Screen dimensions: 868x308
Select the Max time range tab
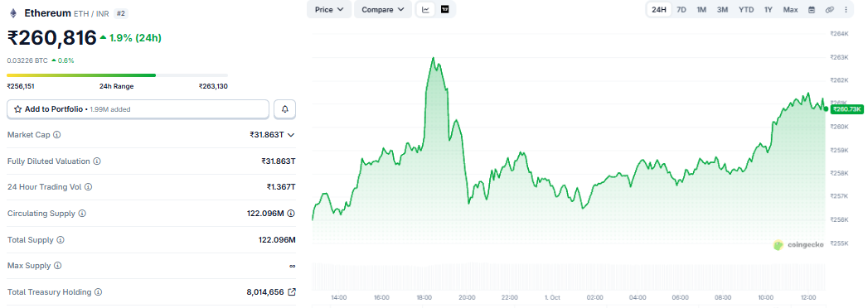[791, 9]
